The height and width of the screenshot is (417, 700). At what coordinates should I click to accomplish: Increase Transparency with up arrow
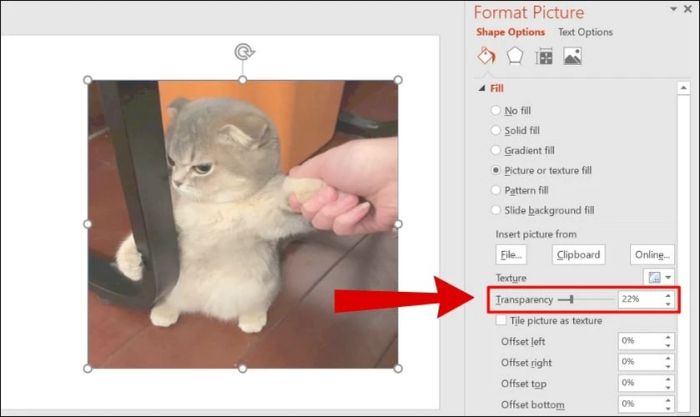click(668, 295)
